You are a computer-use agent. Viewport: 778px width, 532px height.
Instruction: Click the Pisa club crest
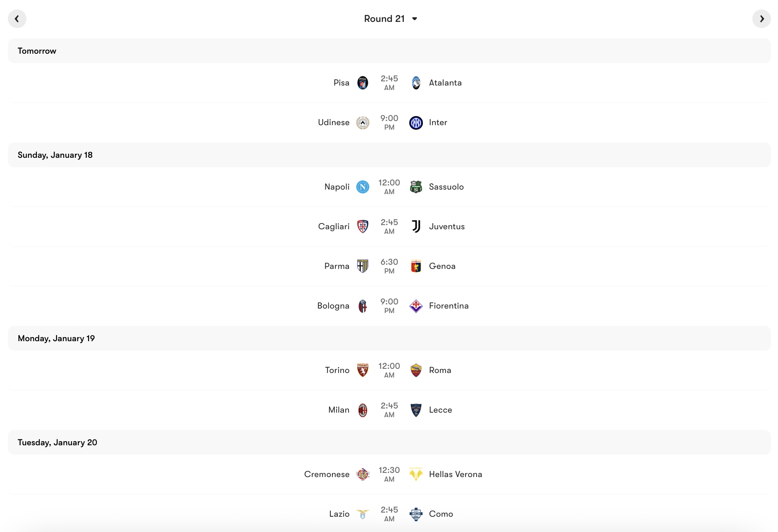pos(363,83)
